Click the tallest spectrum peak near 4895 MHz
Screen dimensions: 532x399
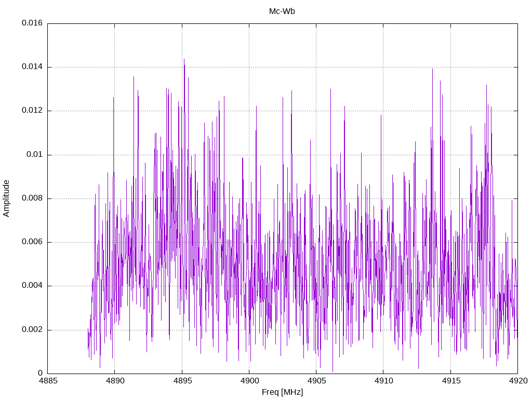184,60
